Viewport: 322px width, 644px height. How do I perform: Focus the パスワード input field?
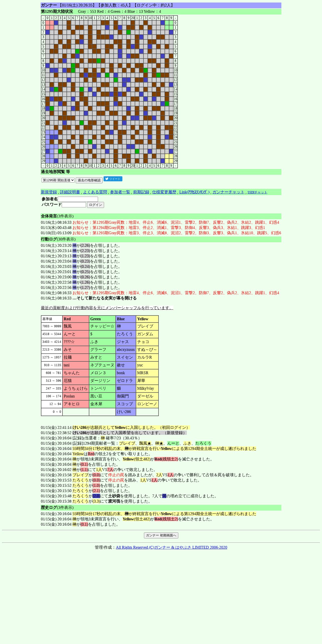coord(74,205)
